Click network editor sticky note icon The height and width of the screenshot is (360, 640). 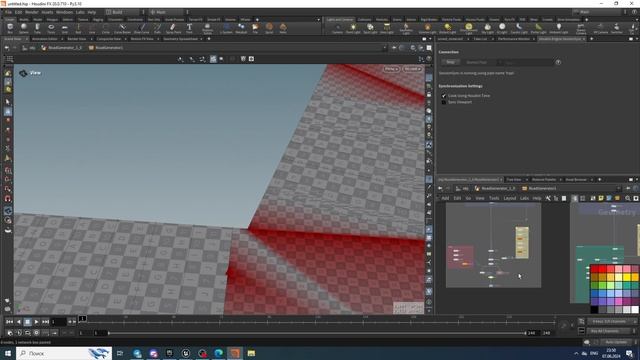pos(601,198)
